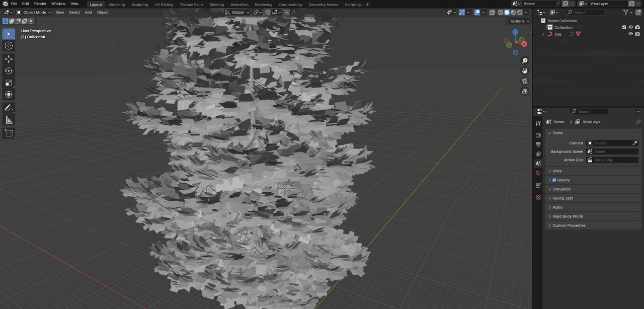Open the Object Mode dropdown
Viewport: 644px width, 309px height.
click(34, 12)
